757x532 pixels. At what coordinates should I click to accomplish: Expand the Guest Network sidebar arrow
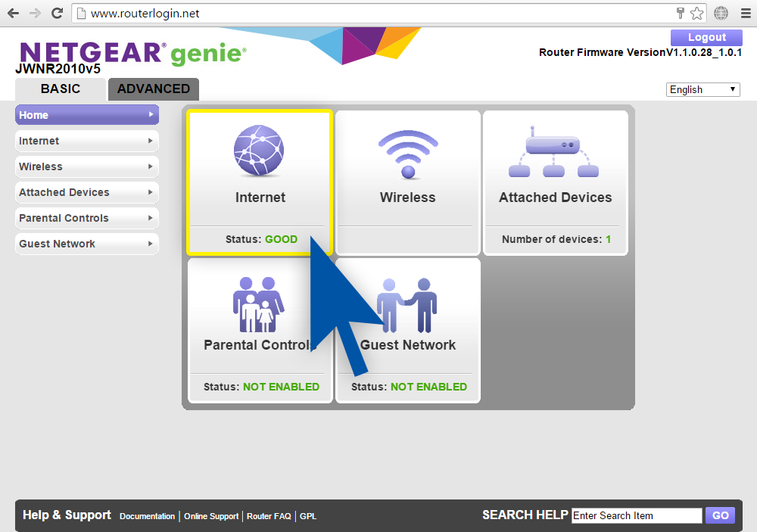(x=151, y=244)
